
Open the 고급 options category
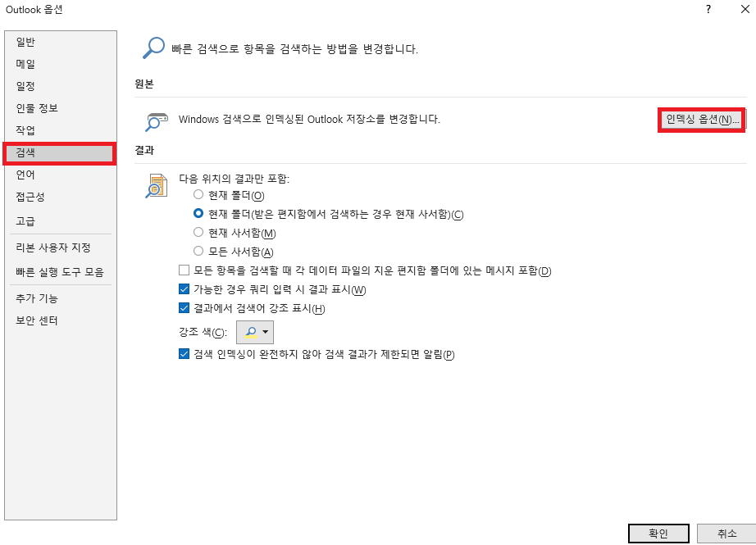[x=61, y=221]
